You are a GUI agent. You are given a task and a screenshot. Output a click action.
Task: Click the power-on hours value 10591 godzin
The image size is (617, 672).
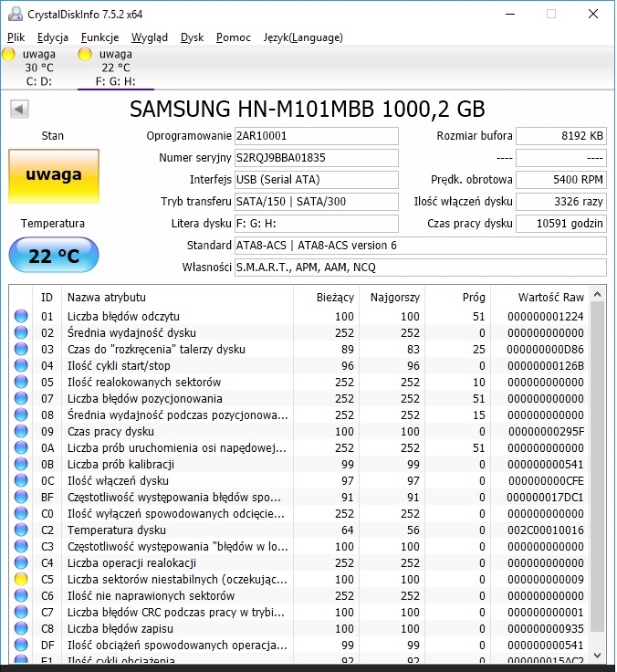coord(561,224)
